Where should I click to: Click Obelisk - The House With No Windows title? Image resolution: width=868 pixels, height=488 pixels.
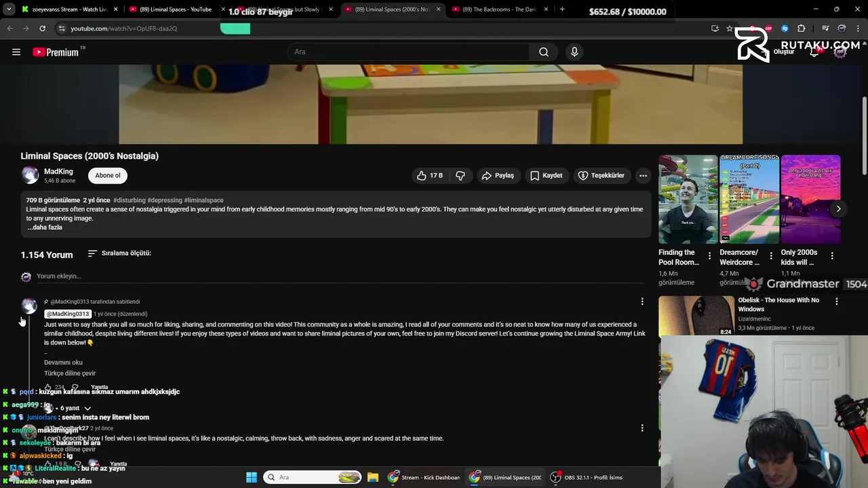tap(778, 305)
